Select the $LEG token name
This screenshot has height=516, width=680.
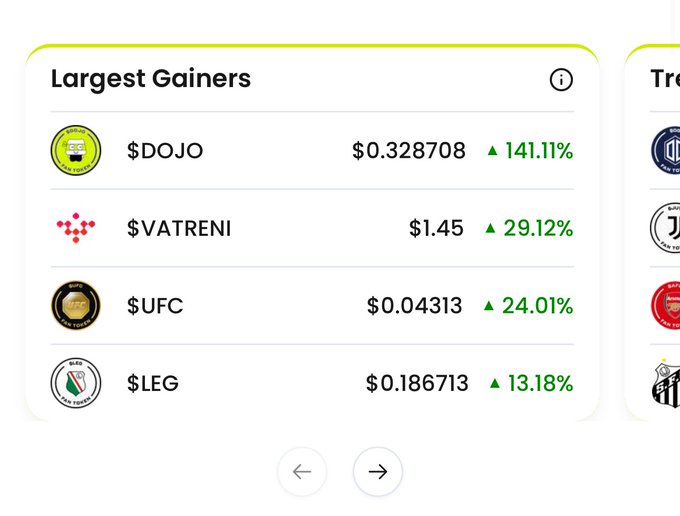click(153, 383)
